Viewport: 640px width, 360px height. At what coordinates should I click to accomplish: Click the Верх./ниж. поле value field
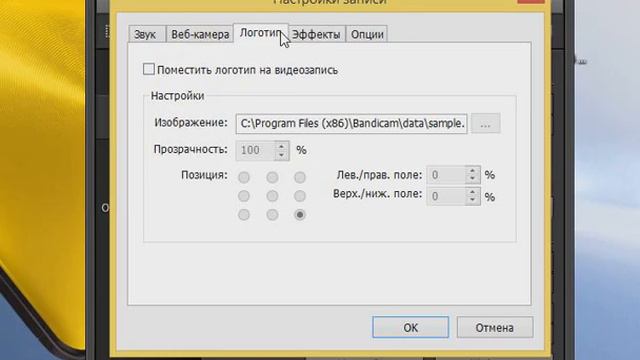(446, 196)
